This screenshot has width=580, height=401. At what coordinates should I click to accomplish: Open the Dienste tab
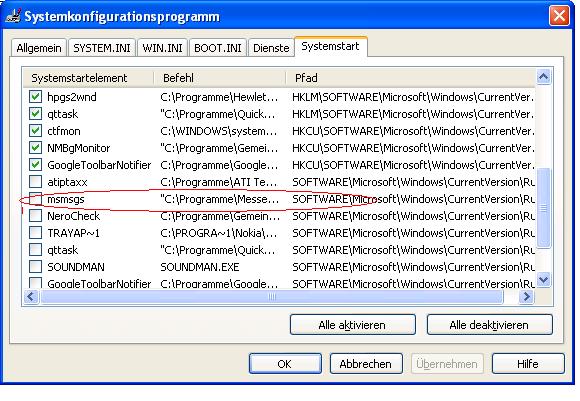pyautogui.click(x=271, y=48)
